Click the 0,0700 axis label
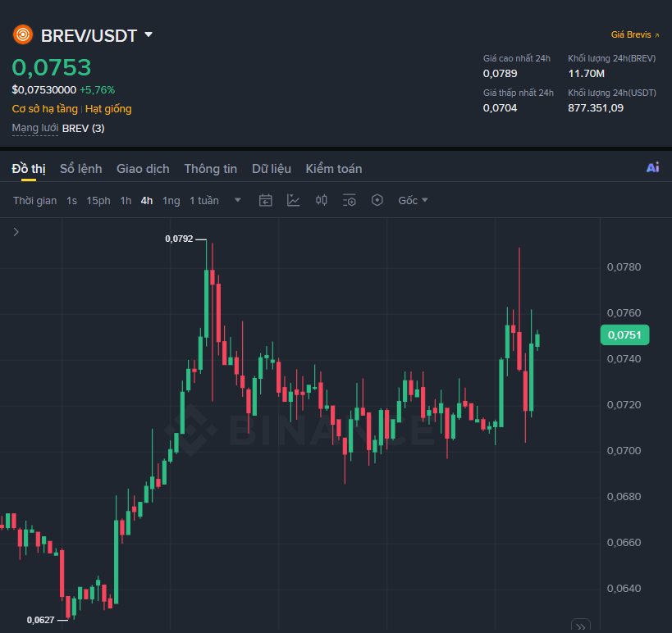Image resolution: width=672 pixels, height=633 pixels. (624, 450)
